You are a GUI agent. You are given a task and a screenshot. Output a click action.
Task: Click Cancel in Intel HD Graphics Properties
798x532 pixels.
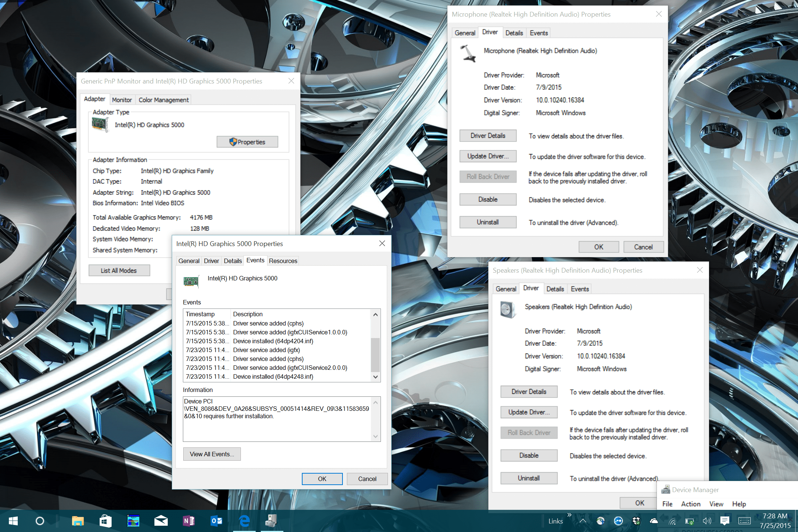point(367,479)
